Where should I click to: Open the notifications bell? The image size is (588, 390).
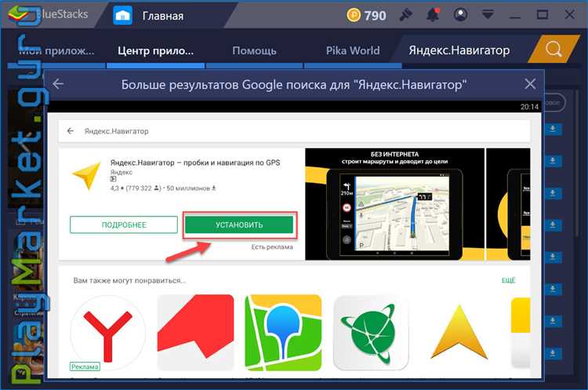pyautogui.click(x=433, y=15)
